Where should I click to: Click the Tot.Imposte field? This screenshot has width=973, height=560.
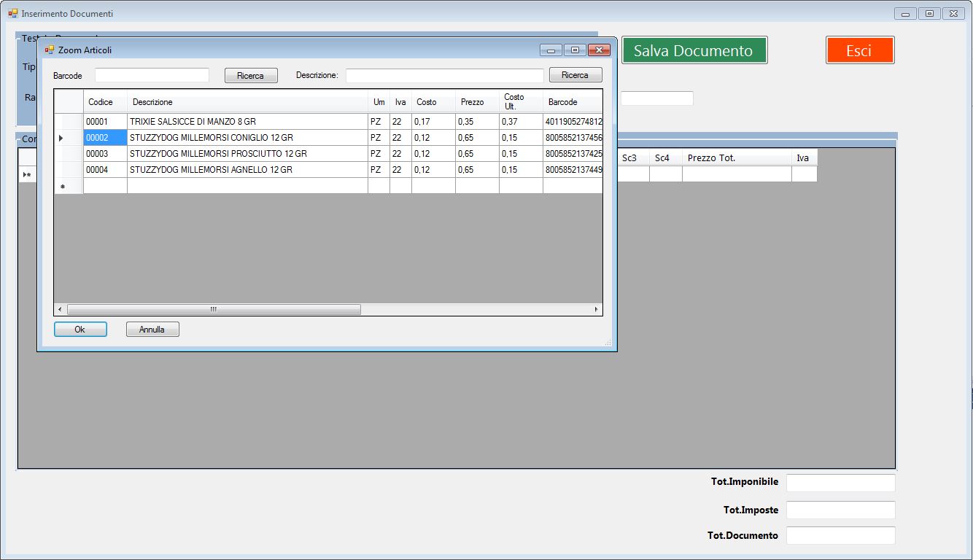click(x=840, y=510)
